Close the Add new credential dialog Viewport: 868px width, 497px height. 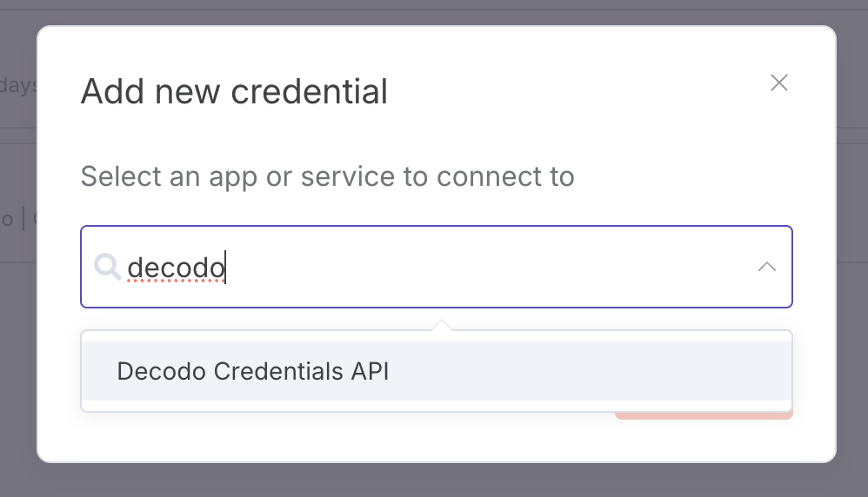pos(778,83)
